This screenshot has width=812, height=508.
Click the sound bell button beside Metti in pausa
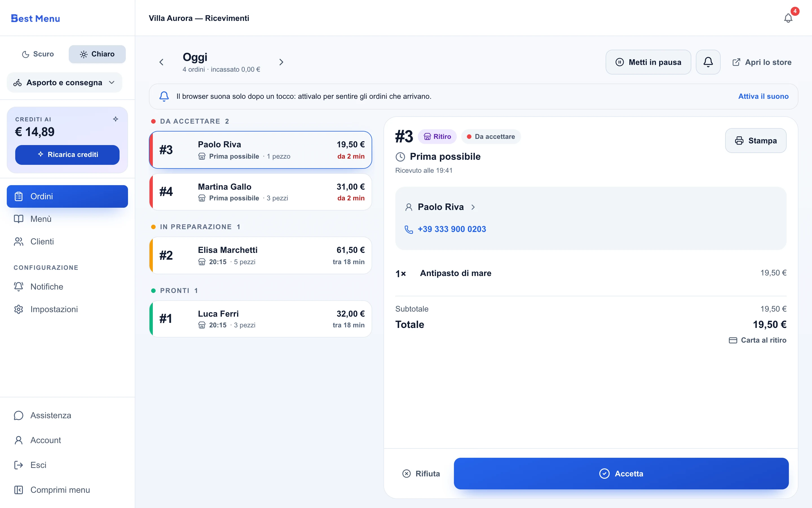tap(708, 62)
